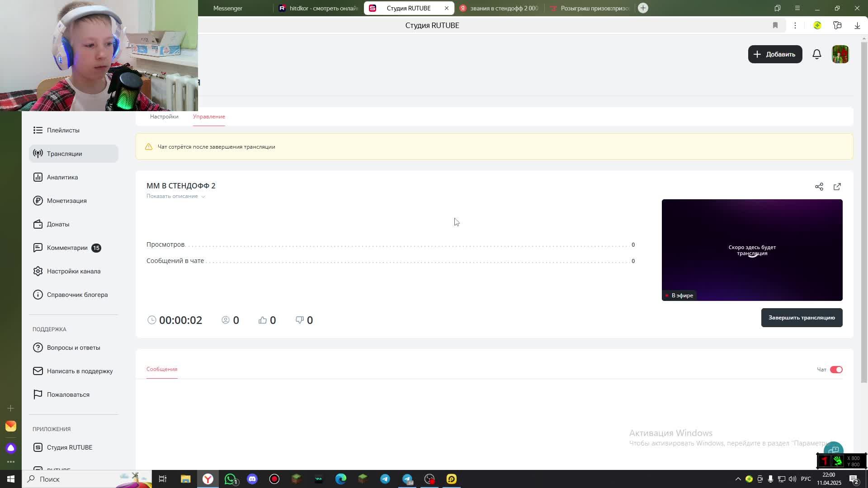This screenshot has width=868, height=488.
Task: Click the page vertical scrollbar
Action: tap(863, 212)
